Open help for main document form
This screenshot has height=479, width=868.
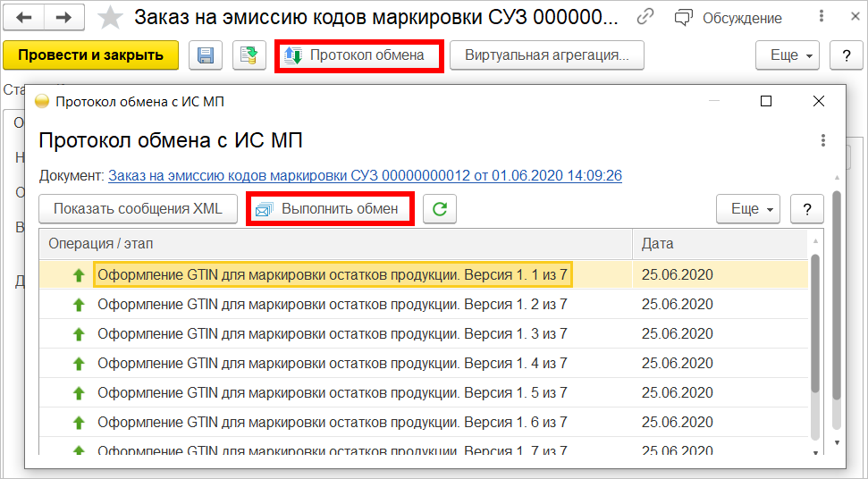click(845, 55)
